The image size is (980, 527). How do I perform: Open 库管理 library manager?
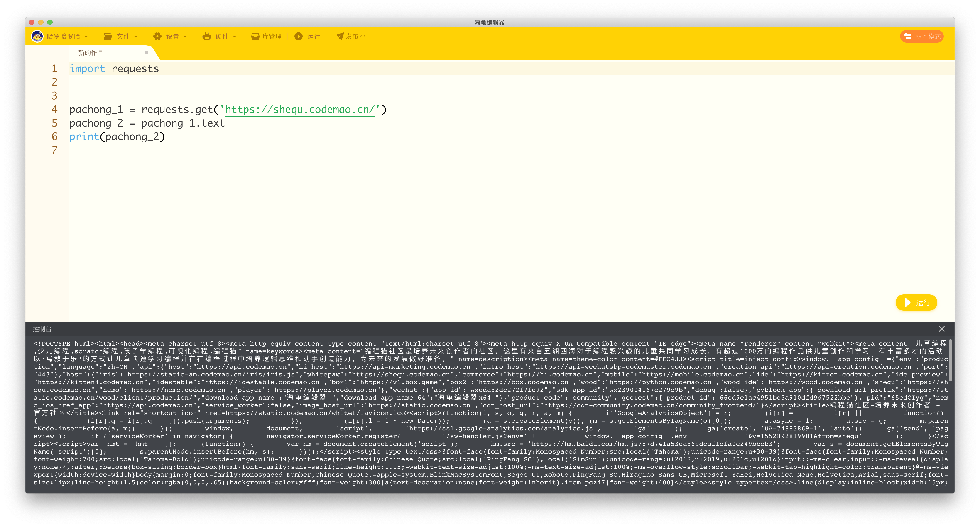[266, 37]
